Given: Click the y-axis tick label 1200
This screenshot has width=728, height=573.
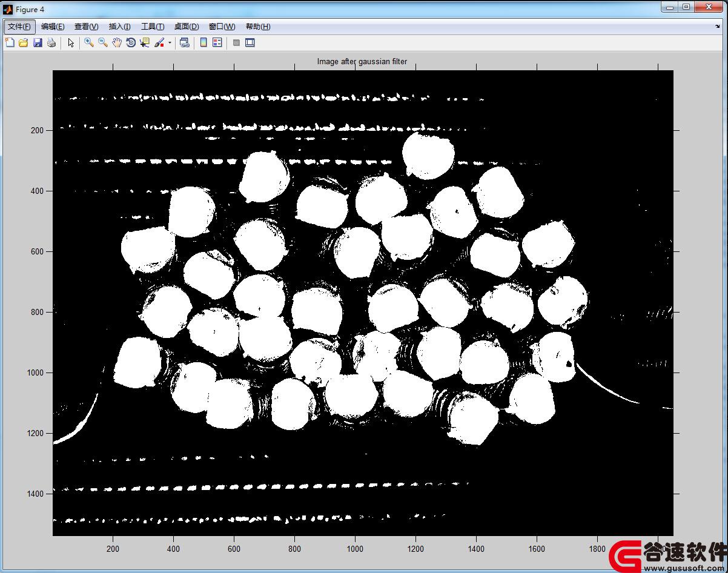Looking at the screenshot, I should click(x=35, y=433).
